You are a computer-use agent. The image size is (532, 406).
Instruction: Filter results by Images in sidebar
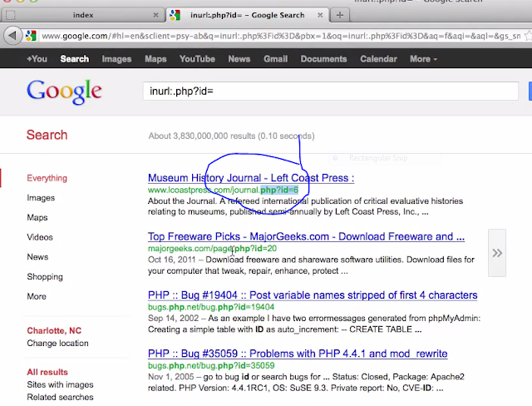tap(41, 197)
